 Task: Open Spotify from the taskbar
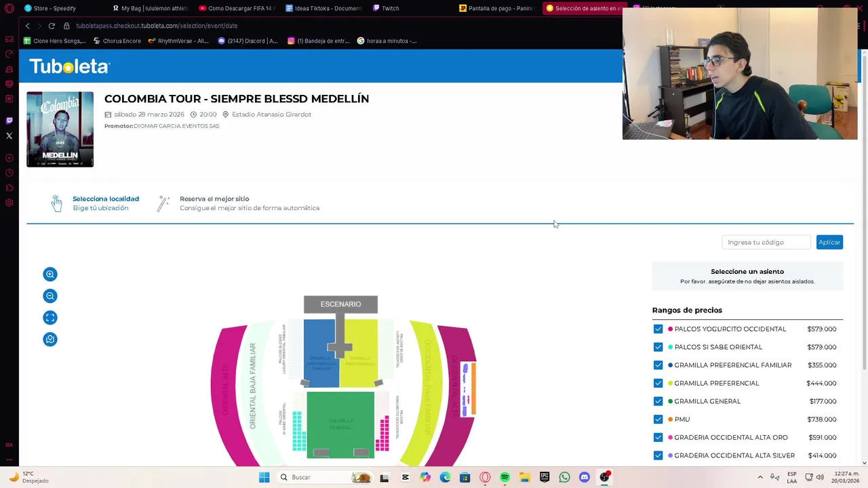505,477
